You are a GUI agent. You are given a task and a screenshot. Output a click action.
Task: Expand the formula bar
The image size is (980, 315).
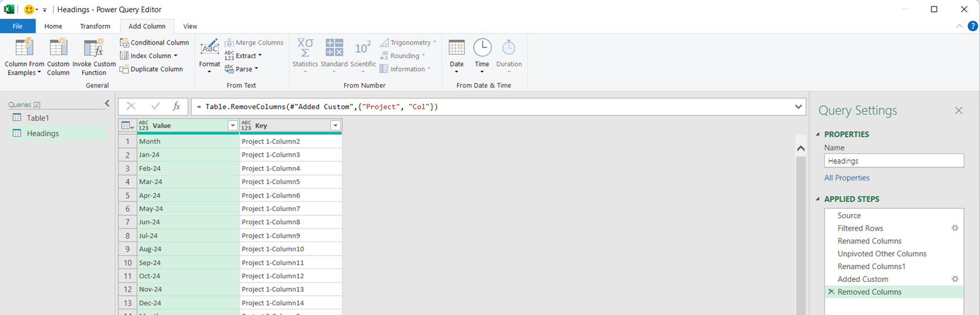tap(798, 106)
